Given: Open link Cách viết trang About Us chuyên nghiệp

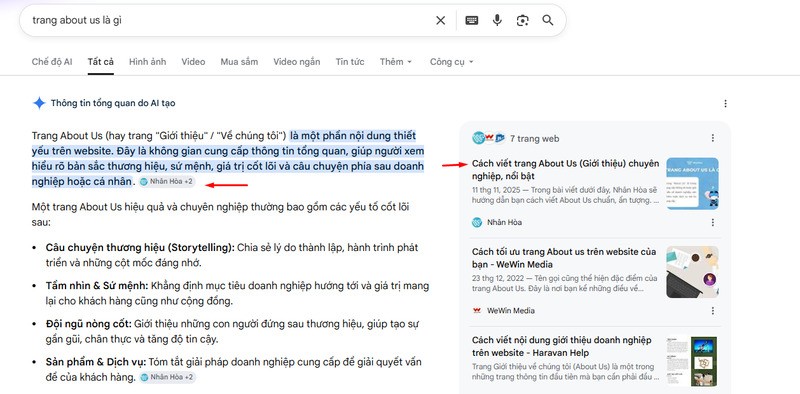Looking at the screenshot, I should click(565, 170).
